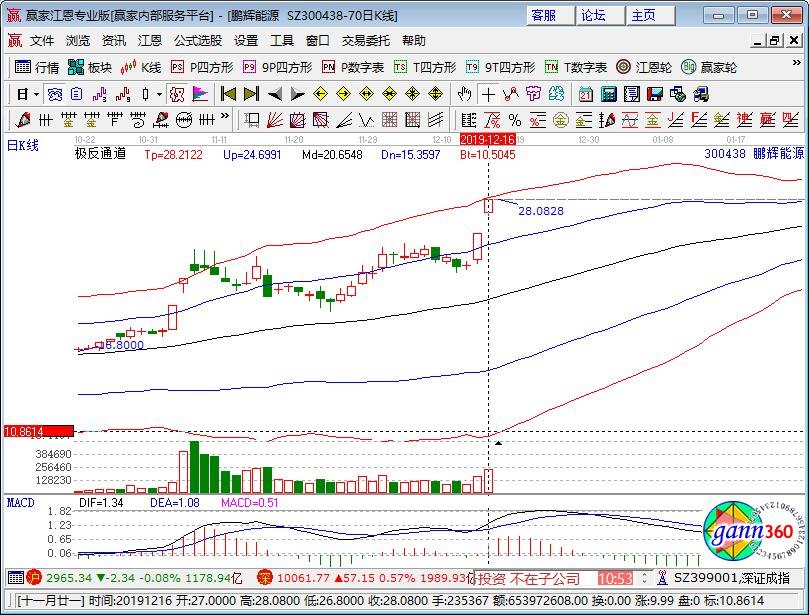
Task: Open the 公式选股 menu
Action: [x=198, y=40]
